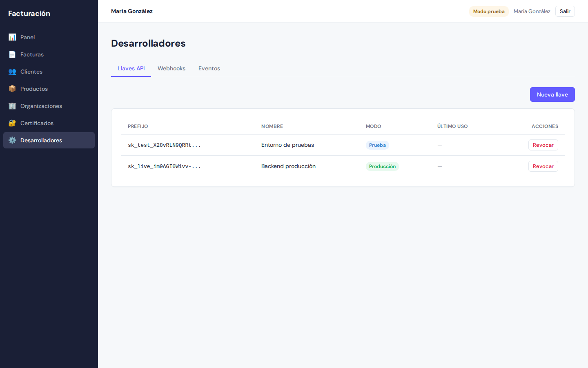
Task: Click the Producción status badge
Action: pyautogui.click(x=382, y=166)
